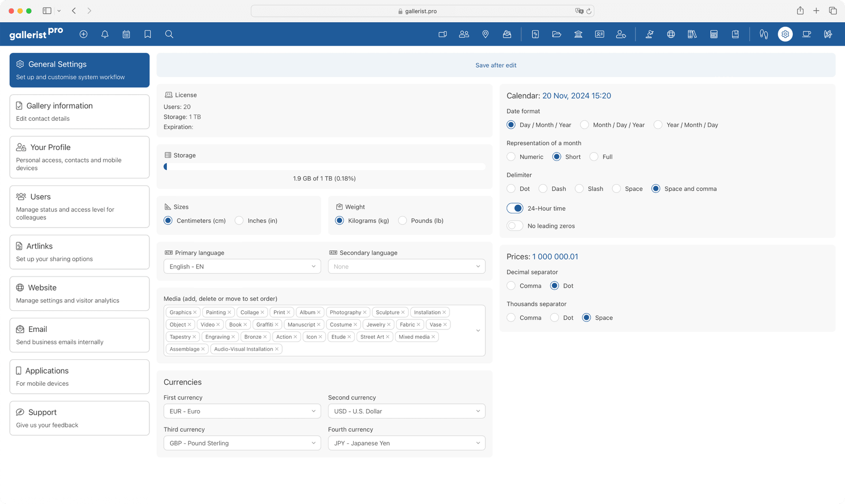The height and width of the screenshot is (504, 845).
Task: Click the coffee cup icon
Action: pyautogui.click(x=806, y=34)
